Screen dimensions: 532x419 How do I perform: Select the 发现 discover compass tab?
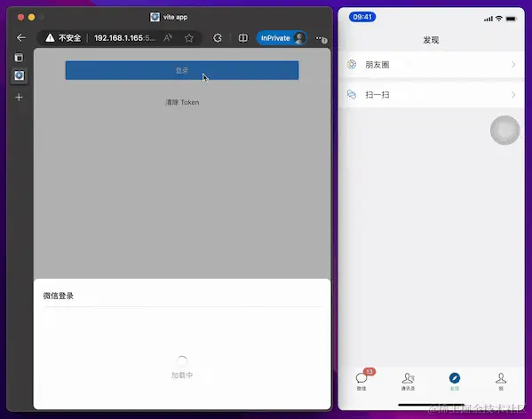[x=455, y=382]
